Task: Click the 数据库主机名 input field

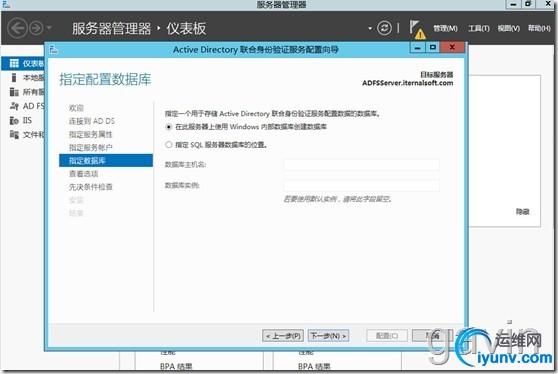Action: (x=361, y=165)
